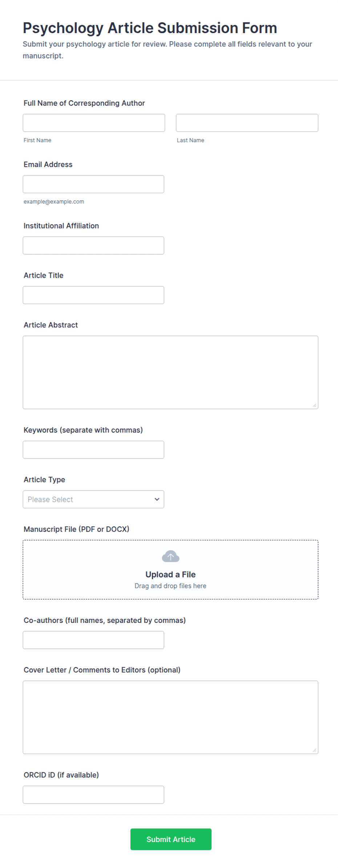Click the cloud upload icon
This screenshot has width=338, height=868.
[x=170, y=556]
